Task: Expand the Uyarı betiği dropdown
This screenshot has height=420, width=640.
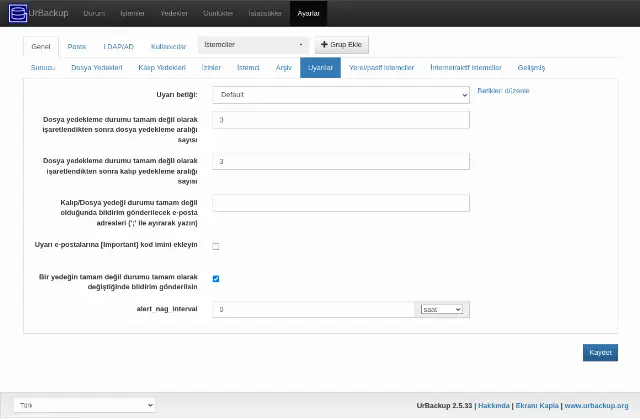Action: tap(341, 95)
